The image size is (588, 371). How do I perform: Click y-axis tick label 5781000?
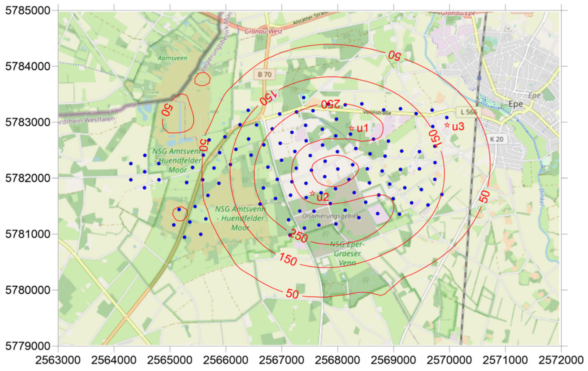tap(28, 234)
